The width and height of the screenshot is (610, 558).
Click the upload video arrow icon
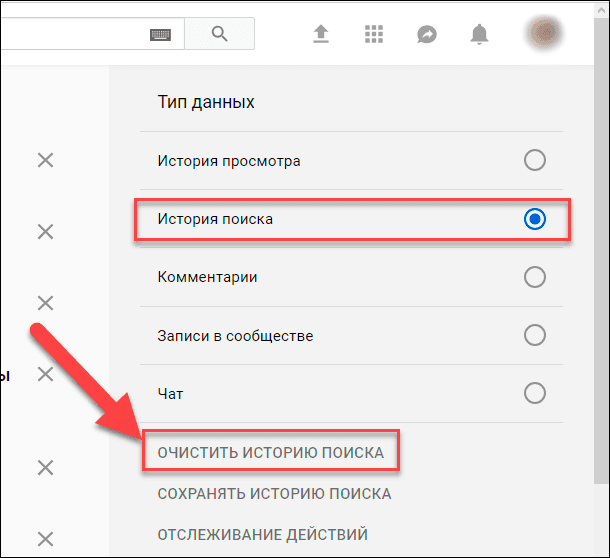point(321,34)
